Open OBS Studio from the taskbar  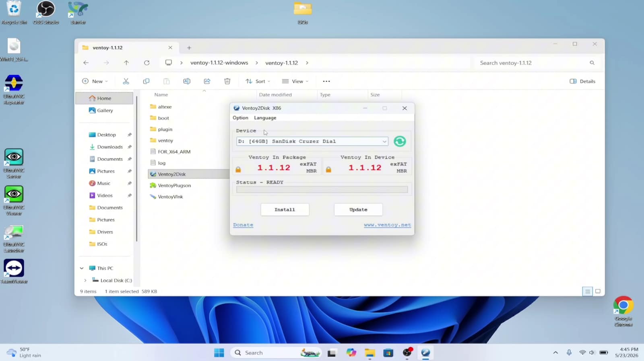407,353
